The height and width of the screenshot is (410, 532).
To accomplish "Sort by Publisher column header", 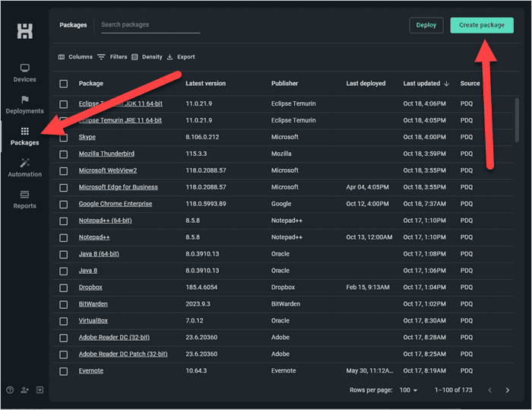I will pos(284,84).
